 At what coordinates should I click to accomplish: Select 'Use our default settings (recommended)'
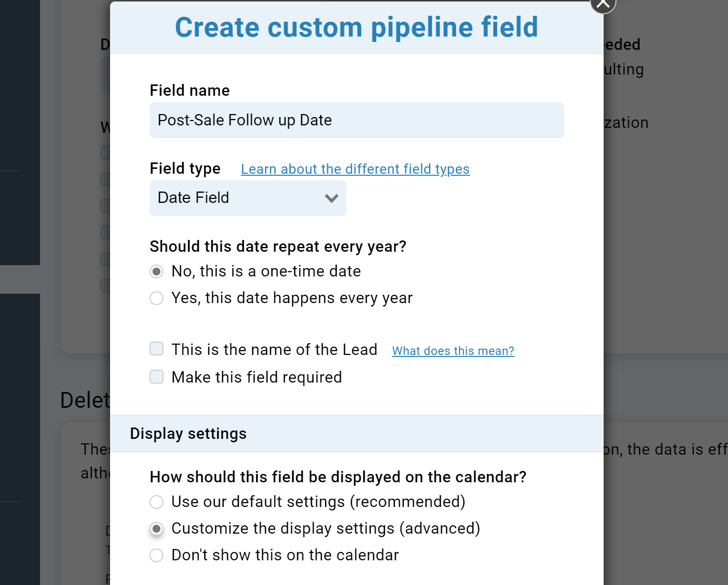click(156, 502)
